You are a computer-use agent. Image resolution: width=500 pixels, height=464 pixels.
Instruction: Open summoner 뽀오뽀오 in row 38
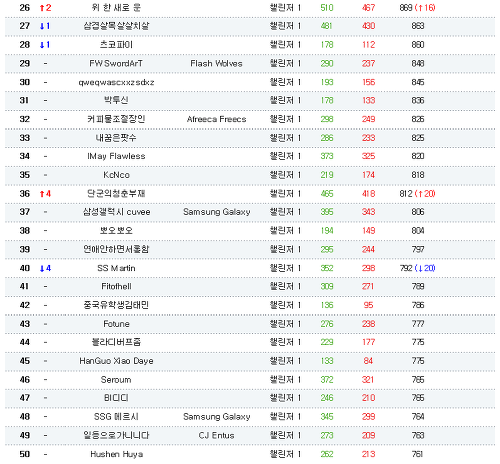click(x=116, y=231)
